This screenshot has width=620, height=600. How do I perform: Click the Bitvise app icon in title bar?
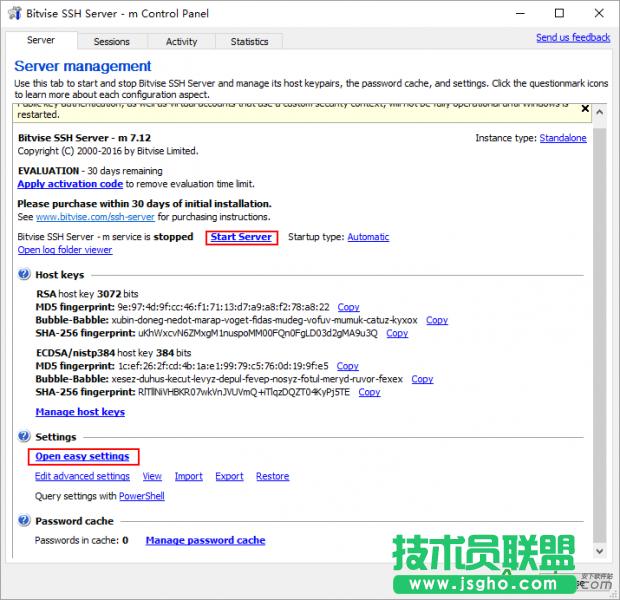[x=15, y=13]
